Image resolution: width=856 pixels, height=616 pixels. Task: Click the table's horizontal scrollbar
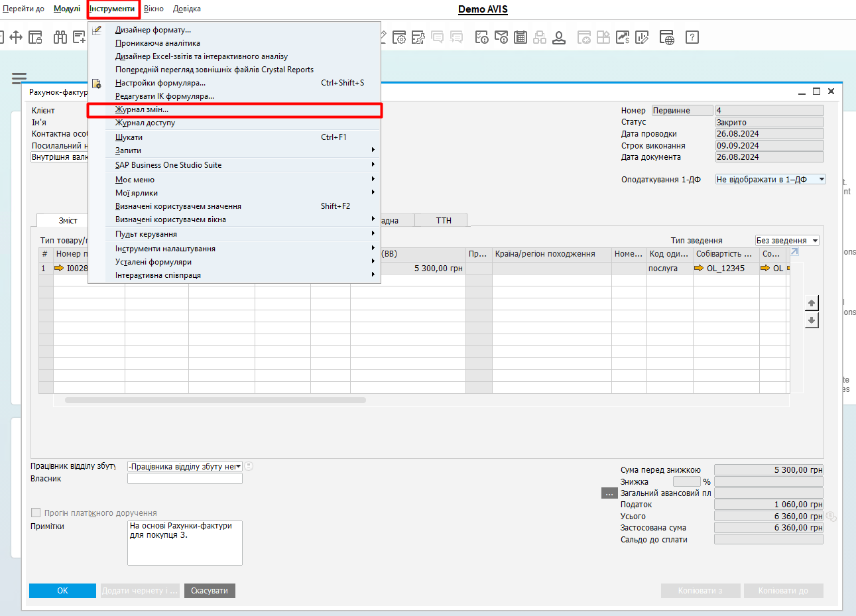click(215, 400)
